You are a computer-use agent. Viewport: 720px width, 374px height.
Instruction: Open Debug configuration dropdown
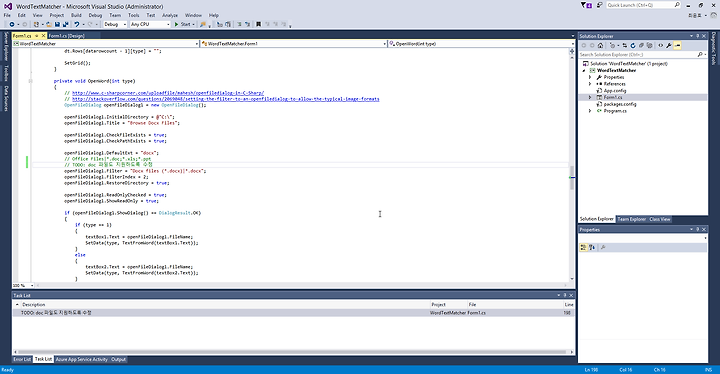[x=115, y=24]
